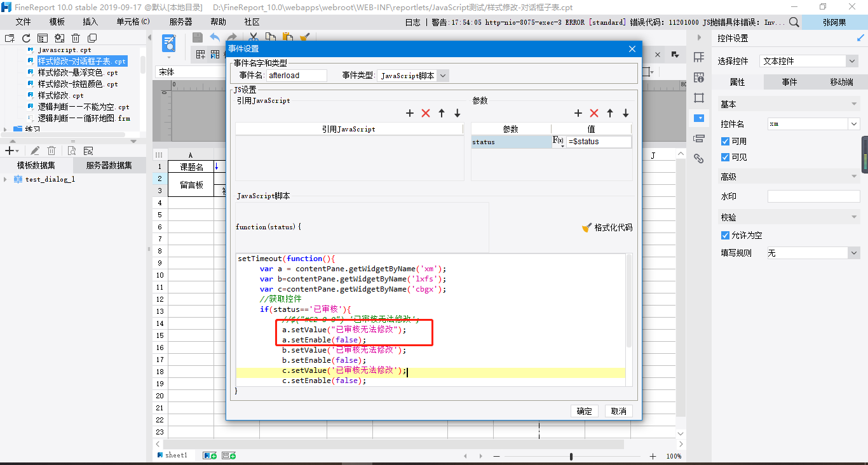This screenshot has height=465, width=868.
Task: Toggle the 可见 checkbox
Action: point(726,157)
